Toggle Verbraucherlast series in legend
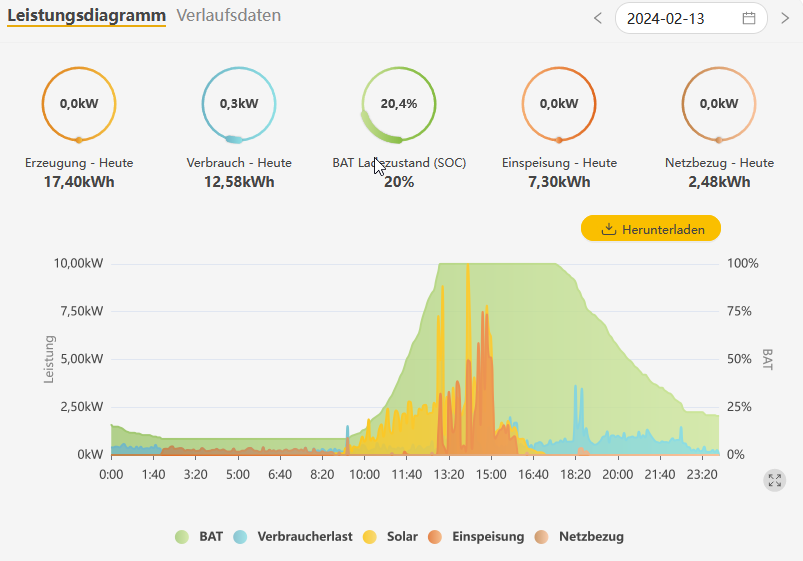This screenshot has width=803, height=561. point(294,536)
